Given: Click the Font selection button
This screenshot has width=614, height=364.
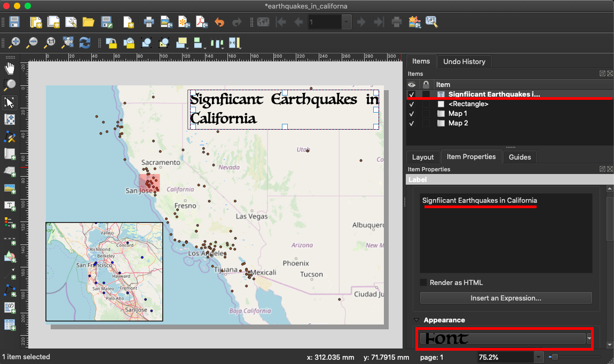Looking at the screenshot, I should point(502,338).
